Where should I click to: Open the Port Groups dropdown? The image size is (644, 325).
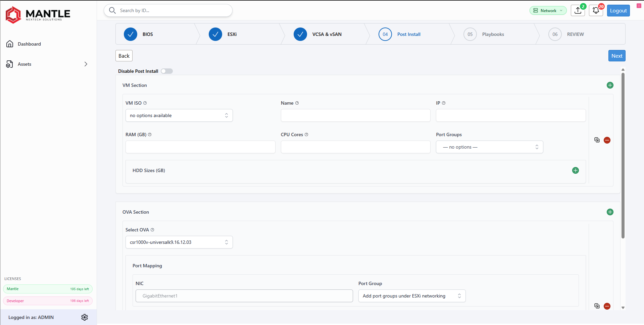tap(490, 147)
